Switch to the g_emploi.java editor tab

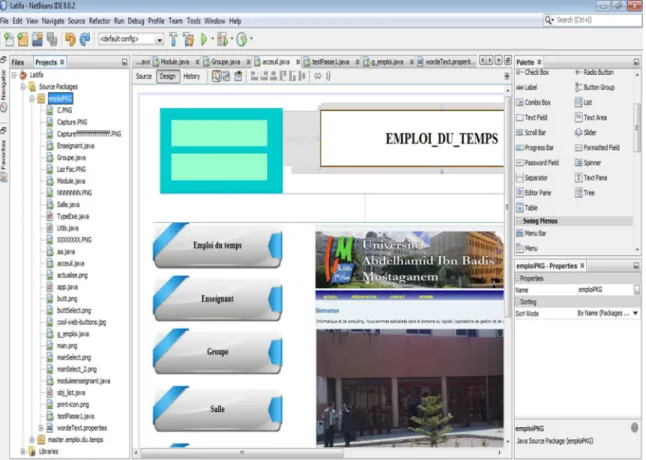coord(387,62)
